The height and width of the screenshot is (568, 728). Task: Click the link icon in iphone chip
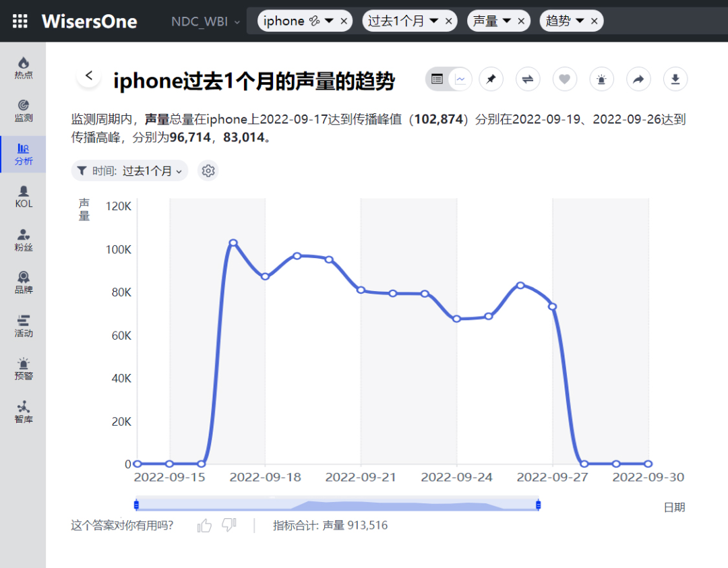coord(314,21)
